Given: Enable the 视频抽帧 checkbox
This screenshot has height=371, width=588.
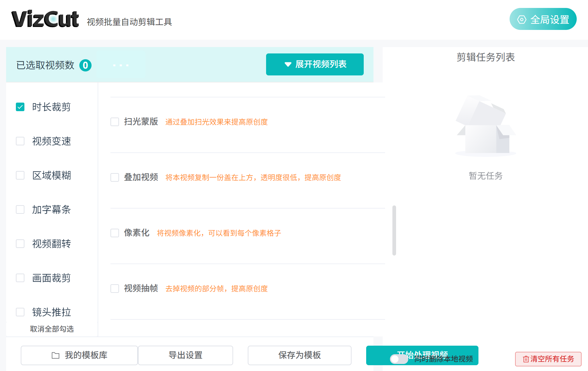Looking at the screenshot, I should click(115, 289).
